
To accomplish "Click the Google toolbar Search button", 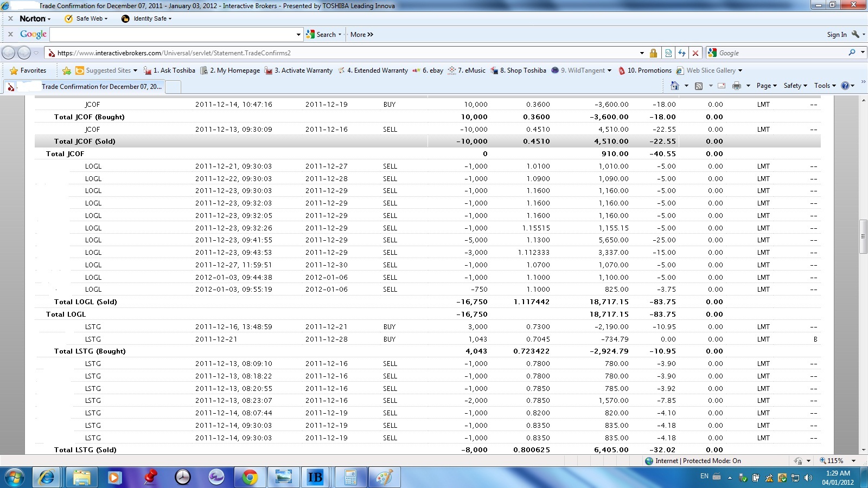I will coord(323,34).
